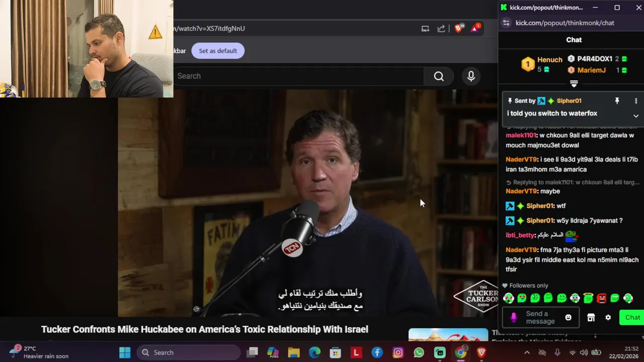The image size is (644, 362).
Task: Click the green Chat send button
Action: 632,317
